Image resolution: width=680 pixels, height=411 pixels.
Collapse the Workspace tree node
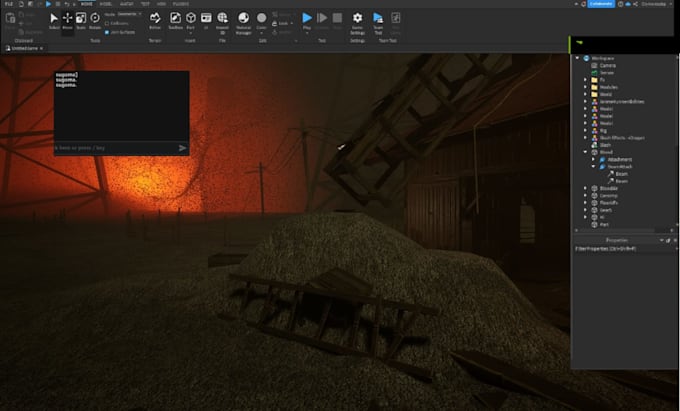577,58
